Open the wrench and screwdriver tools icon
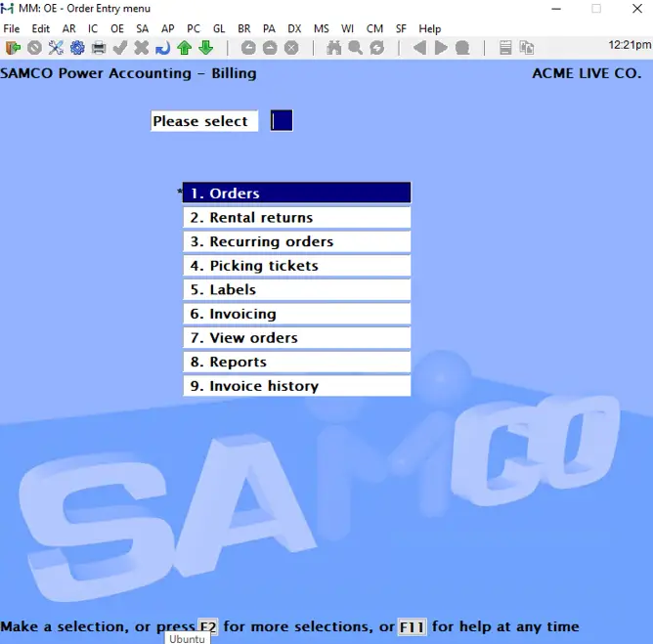Viewport: 653px width, 644px height. [x=56, y=47]
